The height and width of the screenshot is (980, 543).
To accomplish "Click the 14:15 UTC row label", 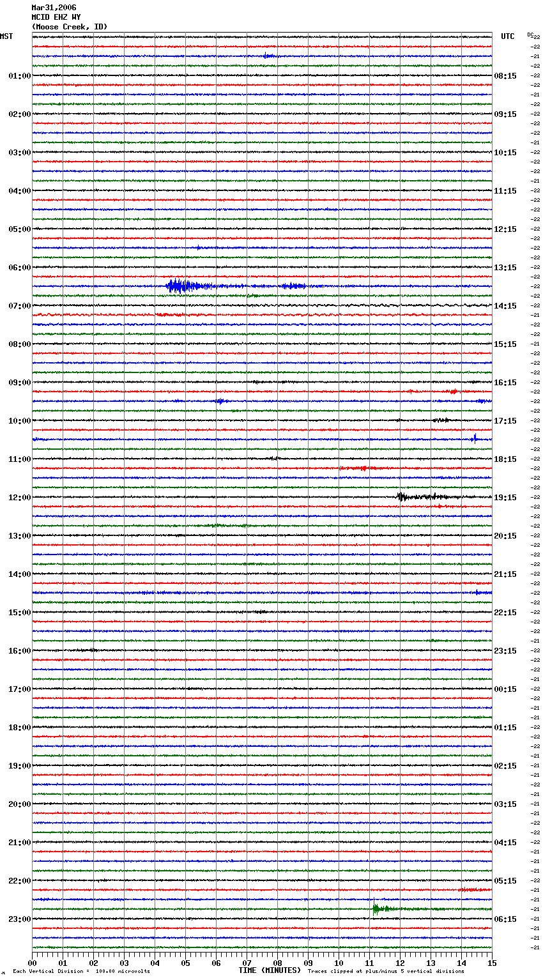I will [x=505, y=306].
